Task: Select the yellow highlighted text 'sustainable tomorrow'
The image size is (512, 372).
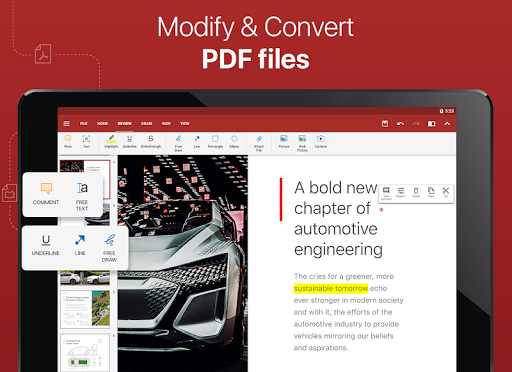Action: point(331,288)
